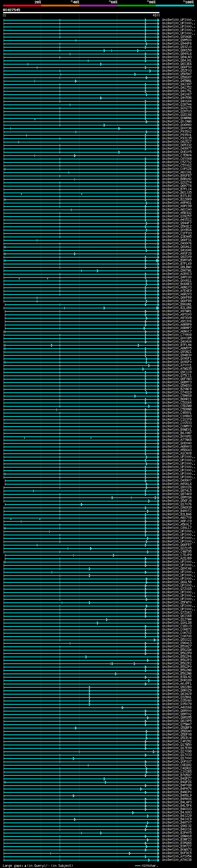Image resolution: width=197 pixels, height=868 pixels.
Task: Select the UniRef100_Q0WRN6 label
Action: pyautogui.click(x=177, y=118)
